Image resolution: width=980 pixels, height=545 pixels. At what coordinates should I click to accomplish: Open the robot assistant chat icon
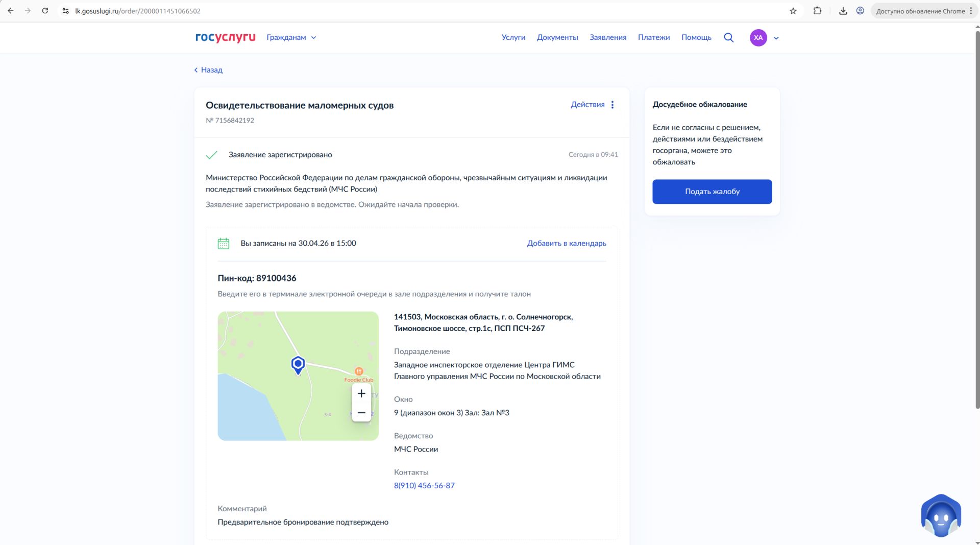pyautogui.click(x=941, y=516)
